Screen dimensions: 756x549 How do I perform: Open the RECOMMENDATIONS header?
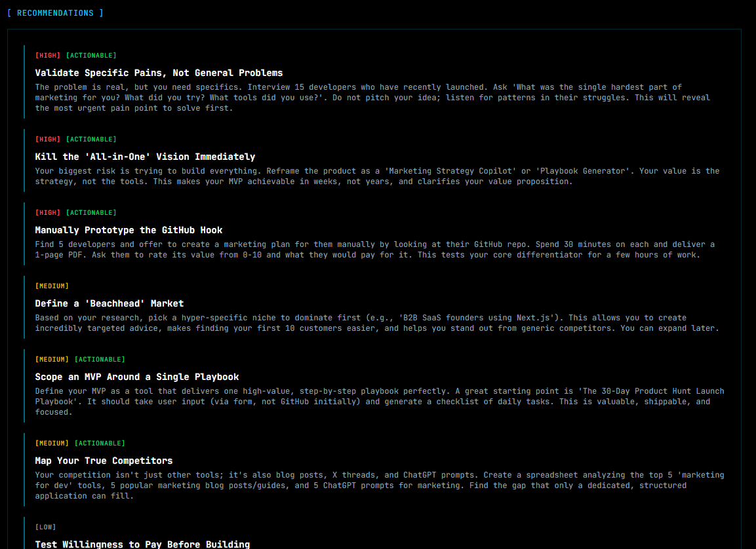[x=55, y=12]
